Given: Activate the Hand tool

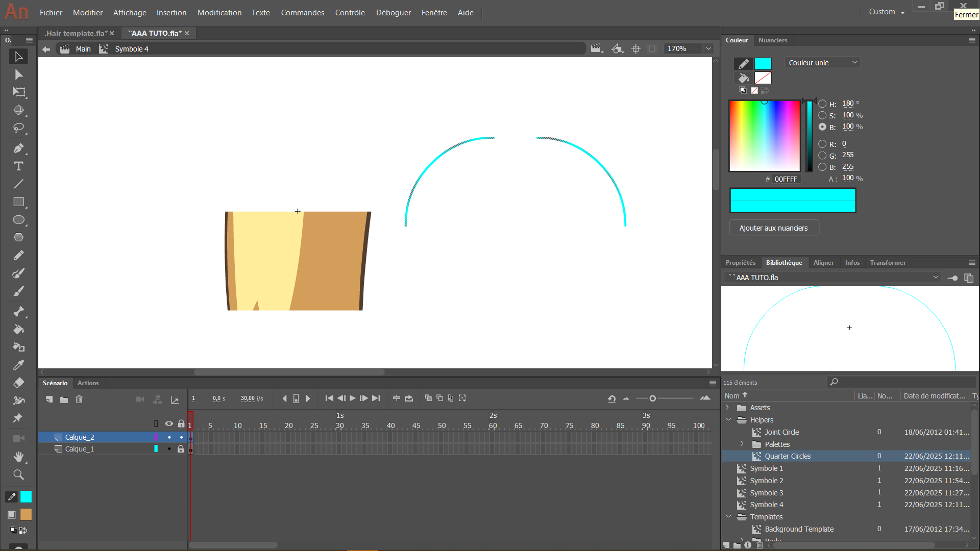Looking at the screenshot, I should 18,457.
